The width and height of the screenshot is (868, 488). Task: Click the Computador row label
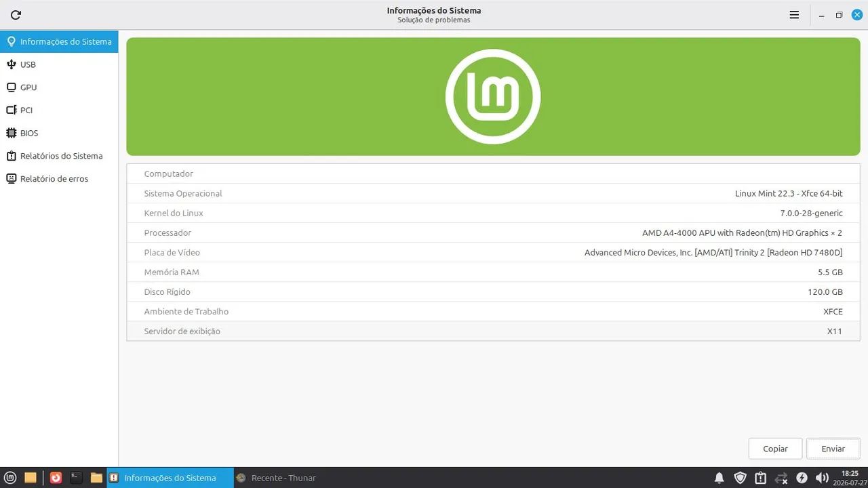pyautogui.click(x=168, y=174)
